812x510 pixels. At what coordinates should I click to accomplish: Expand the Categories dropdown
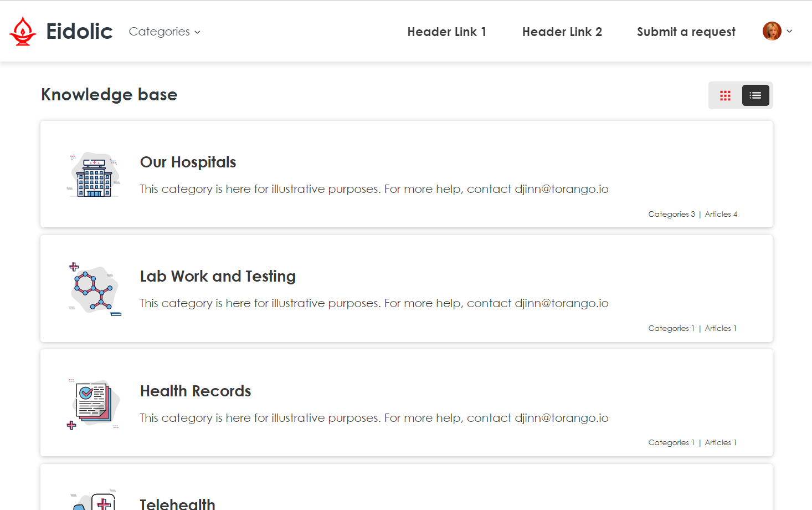(x=165, y=32)
